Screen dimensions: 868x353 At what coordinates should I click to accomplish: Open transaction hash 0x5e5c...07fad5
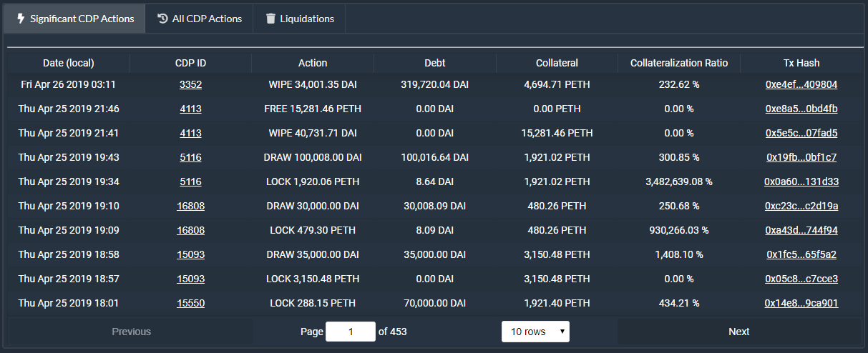point(801,133)
